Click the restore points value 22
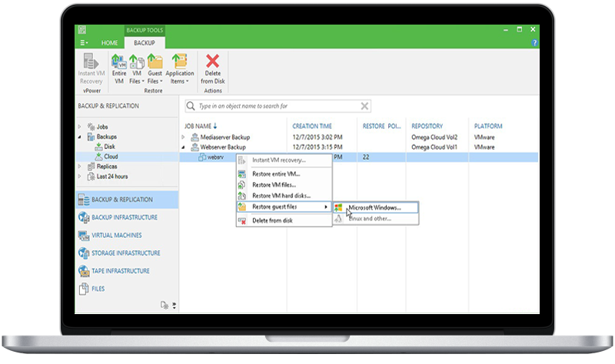615x364 pixels. (x=366, y=157)
